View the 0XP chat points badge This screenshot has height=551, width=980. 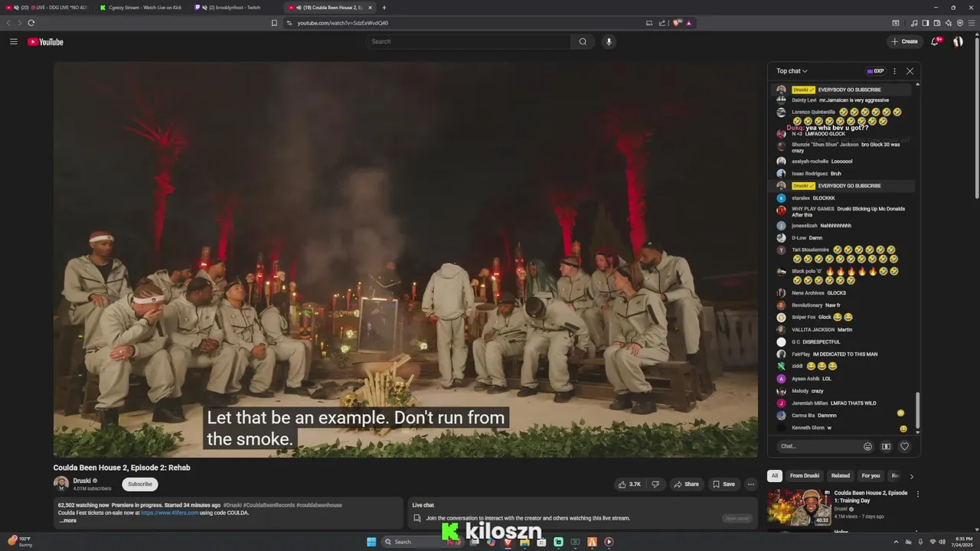[x=875, y=71]
